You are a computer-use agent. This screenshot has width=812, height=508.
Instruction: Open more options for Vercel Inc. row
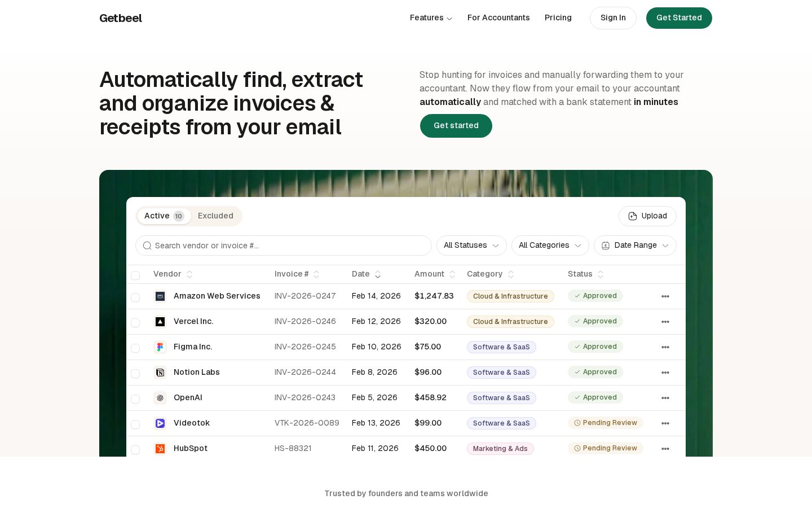tap(665, 322)
